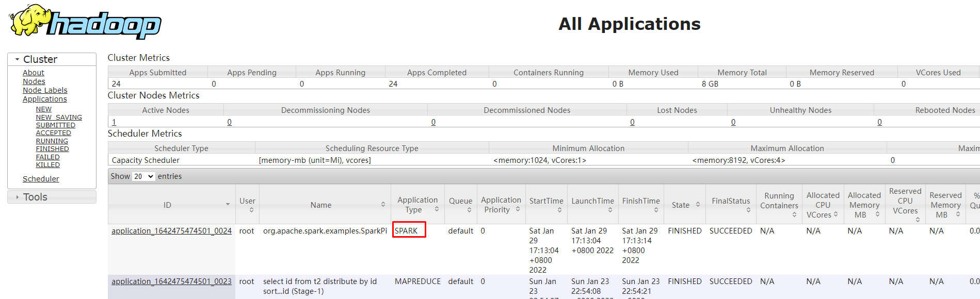Click the Hadoop elephant logo
This screenshot has height=299, width=980.
click(85, 22)
